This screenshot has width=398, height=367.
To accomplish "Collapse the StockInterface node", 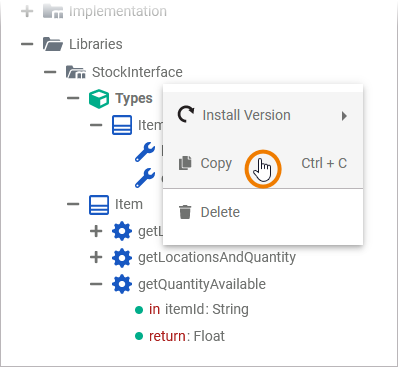I will (x=50, y=72).
